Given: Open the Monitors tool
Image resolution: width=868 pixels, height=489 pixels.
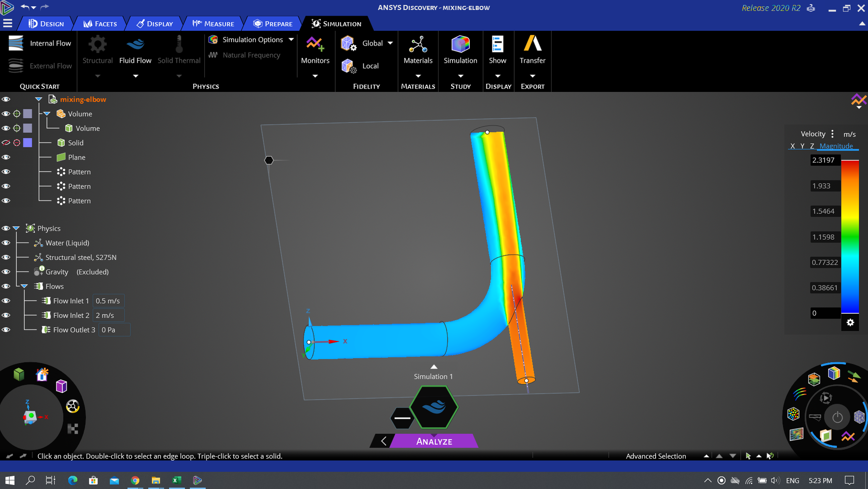Looking at the screenshot, I should (x=315, y=44).
